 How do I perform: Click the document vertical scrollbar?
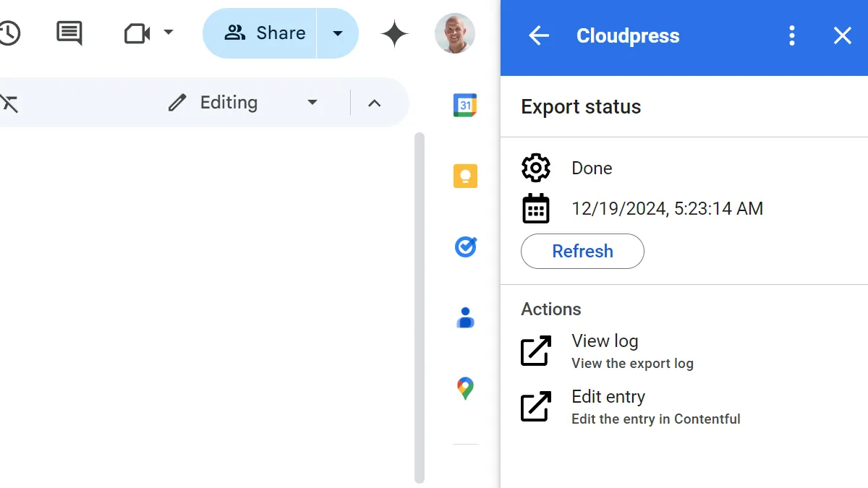[x=420, y=307]
